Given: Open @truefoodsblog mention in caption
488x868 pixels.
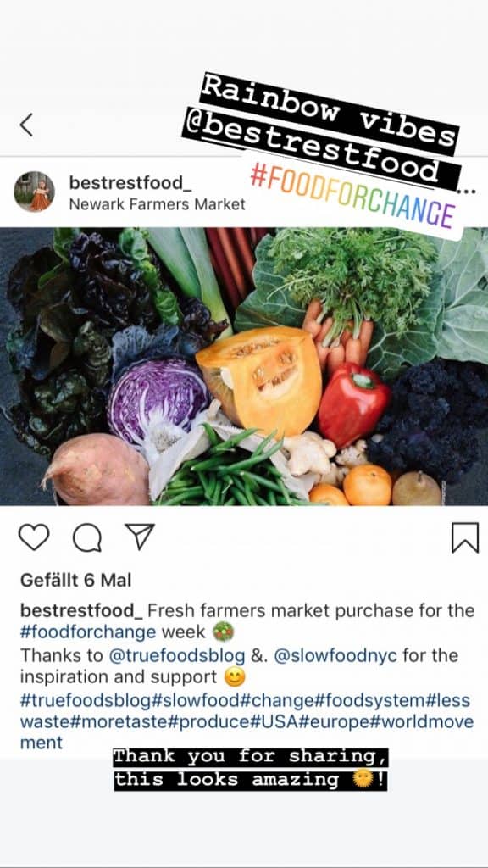Looking at the screenshot, I should 177,655.
